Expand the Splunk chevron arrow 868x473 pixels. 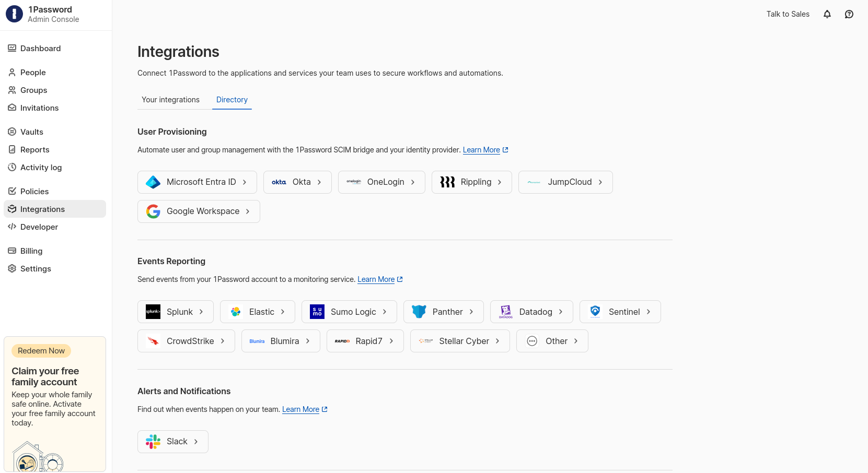[201, 312]
